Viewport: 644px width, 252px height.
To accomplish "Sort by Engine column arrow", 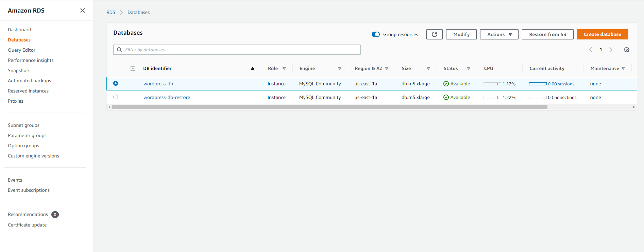I will pyautogui.click(x=340, y=68).
